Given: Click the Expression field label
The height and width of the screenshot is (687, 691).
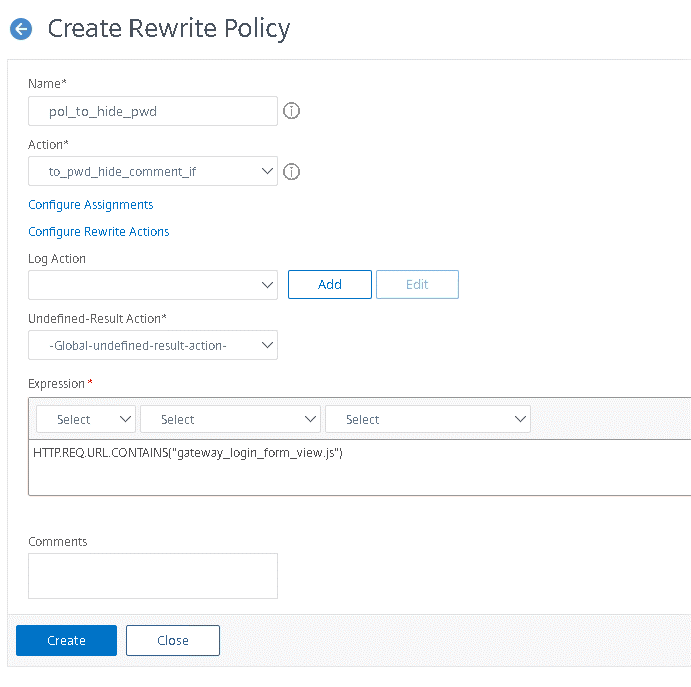Looking at the screenshot, I should pos(59,384).
